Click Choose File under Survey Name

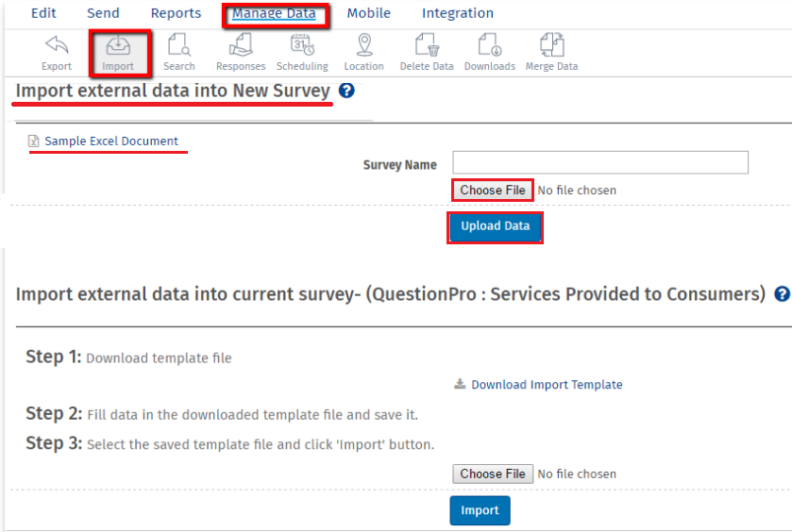(x=493, y=191)
